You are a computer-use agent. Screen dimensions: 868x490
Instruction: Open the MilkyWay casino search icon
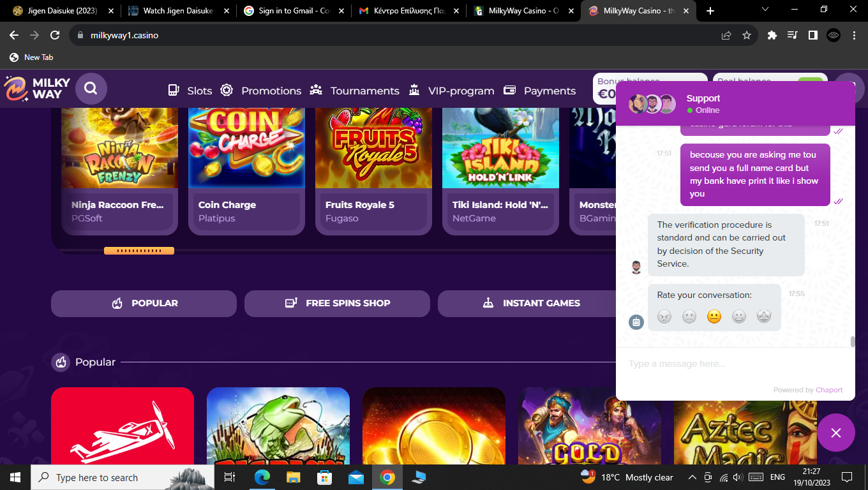click(x=91, y=89)
